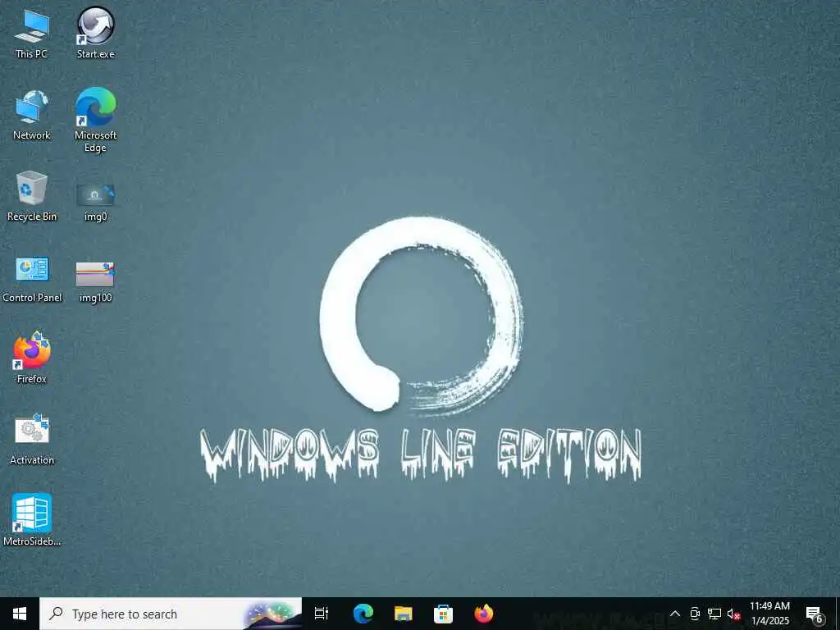
Task: Open Microsoft Store from the taskbar
Action: click(x=444, y=614)
